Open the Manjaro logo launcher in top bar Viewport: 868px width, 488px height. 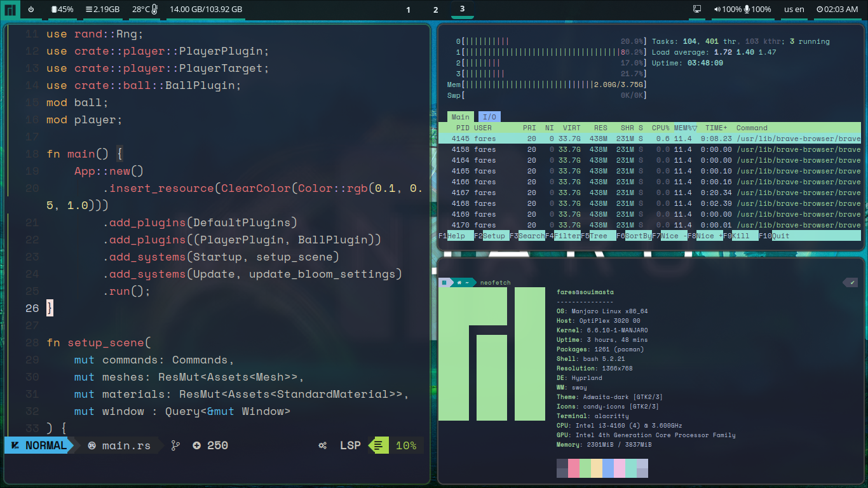click(10, 10)
